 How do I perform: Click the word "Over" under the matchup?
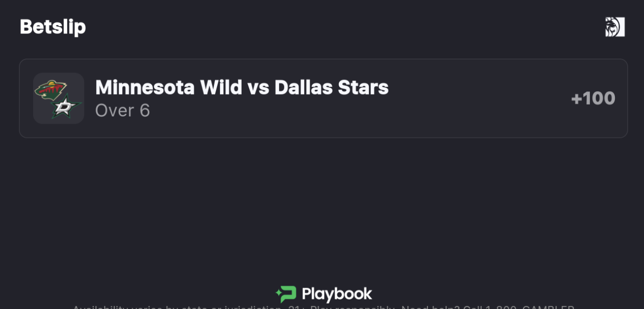point(114,111)
